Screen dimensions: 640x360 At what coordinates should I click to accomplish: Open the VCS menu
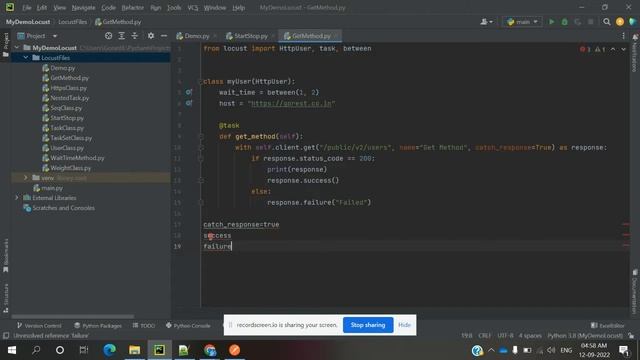(193, 7)
